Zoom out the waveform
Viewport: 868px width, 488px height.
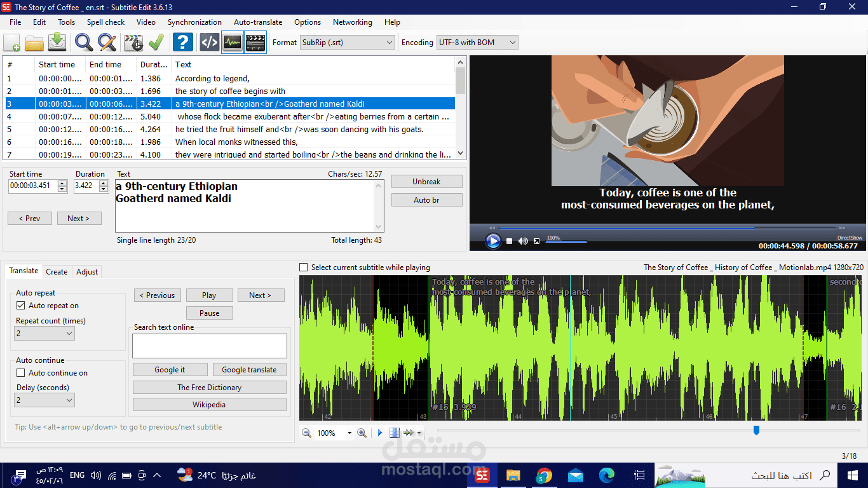(x=306, y=433)
